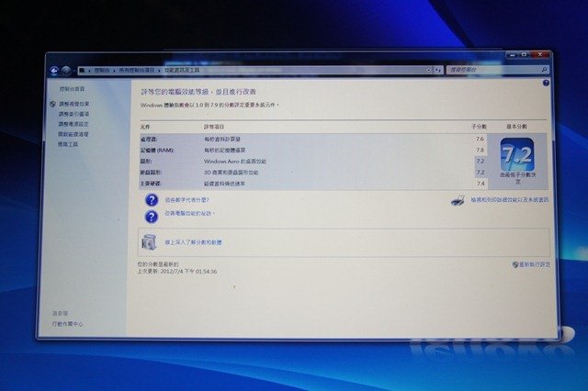588x391 pixels.
Task: Select the 處理器 row label
Action: tap(149, 139)
